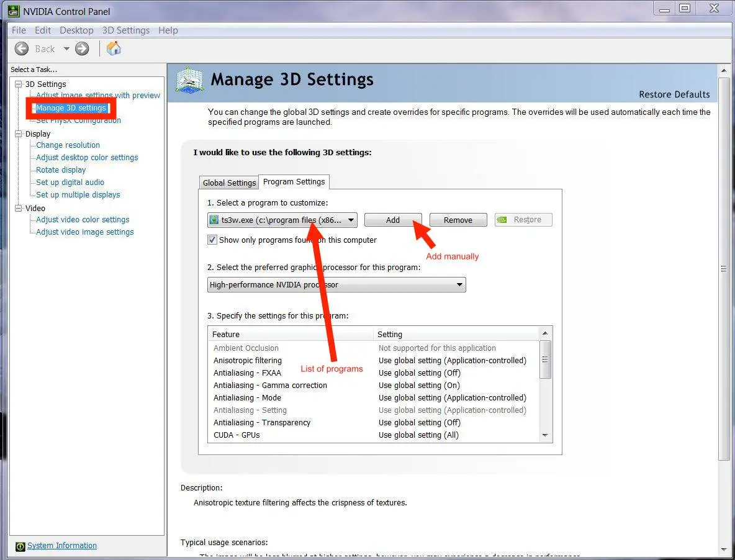Select Antialiasing - Transparency row

pyautogui.click(x=374, y=423)
